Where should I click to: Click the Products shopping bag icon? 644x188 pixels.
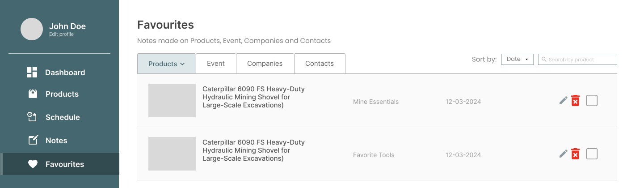[x=32, y=94]
